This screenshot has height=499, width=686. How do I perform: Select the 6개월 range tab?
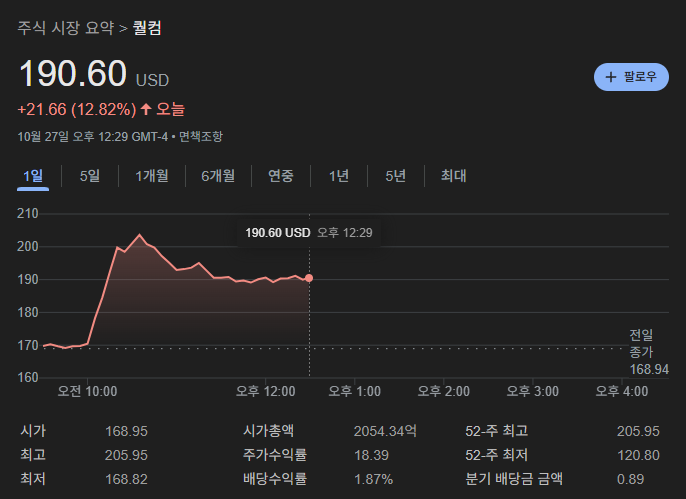pyautogui.click(x=218, y=176)
